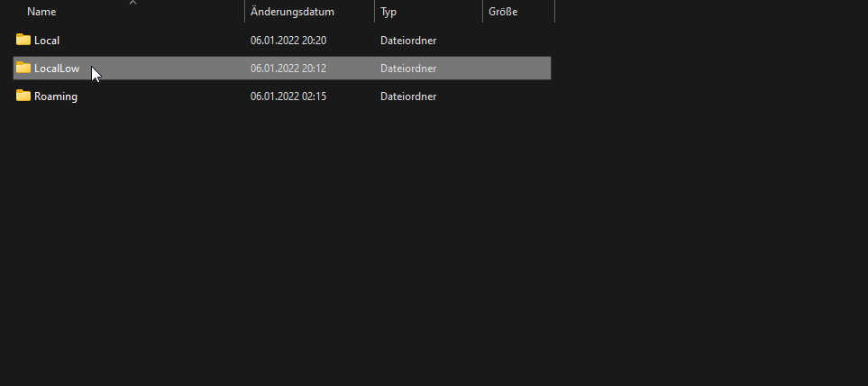Viewport: 868px width, 386px height.
Task: Click empty area below Roaming to deselect
Action: coord(277,233)
